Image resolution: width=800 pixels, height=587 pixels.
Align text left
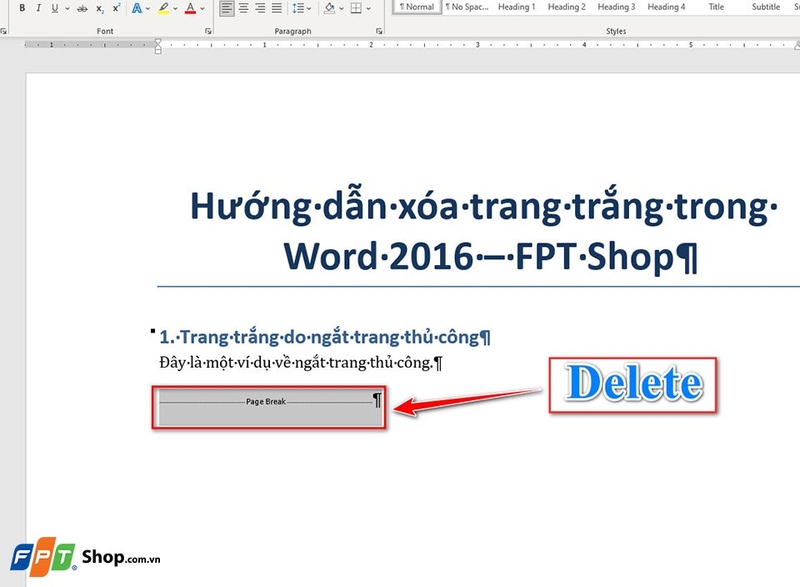(227, 8)
